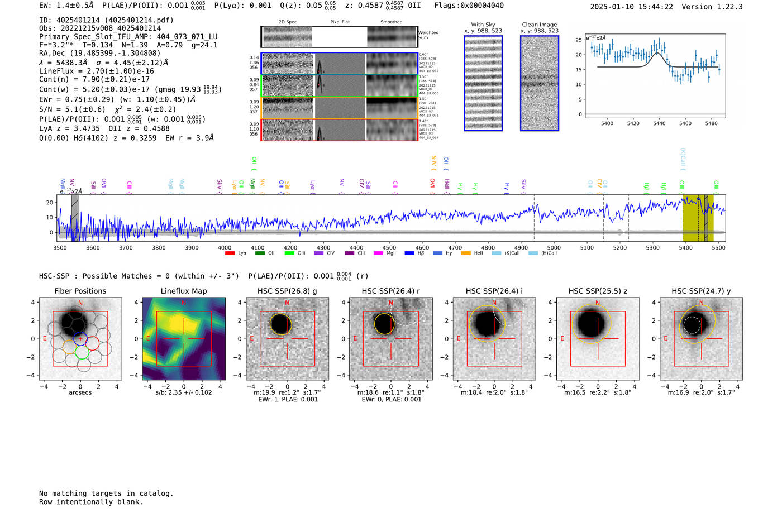Click the (K)CaII line label above spectrum
This screenshot has height=532, width=782.
[683, 159]
